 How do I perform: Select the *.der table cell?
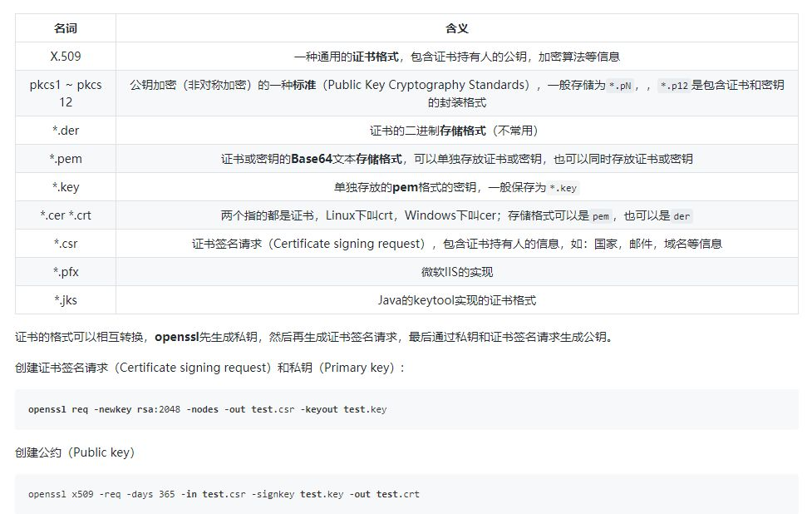(66, 130)
